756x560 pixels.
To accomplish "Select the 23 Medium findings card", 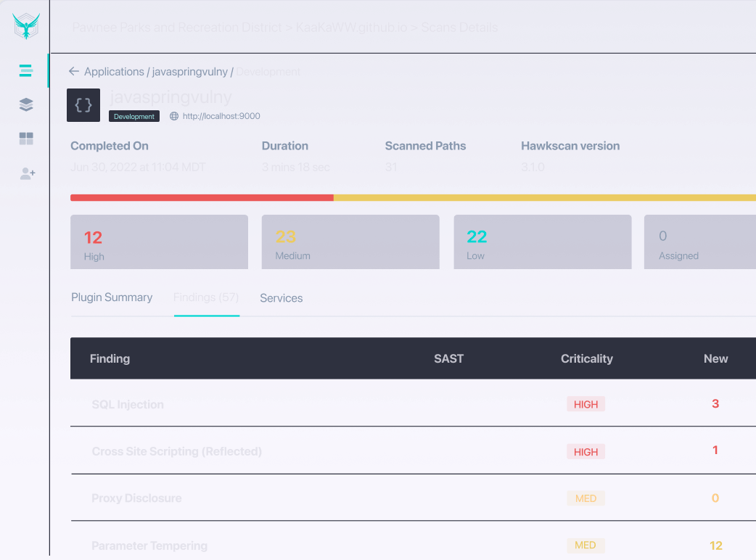I will click(350, 242).
